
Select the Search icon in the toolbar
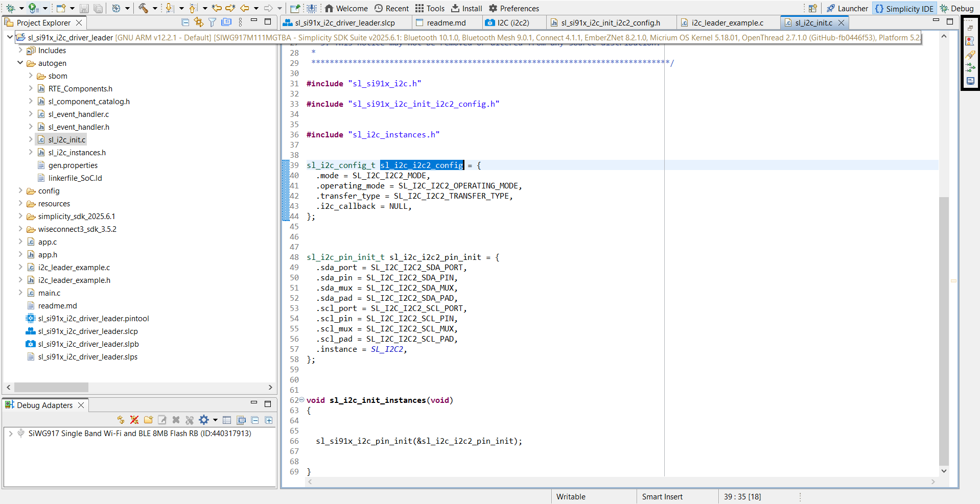coord(116,8)
